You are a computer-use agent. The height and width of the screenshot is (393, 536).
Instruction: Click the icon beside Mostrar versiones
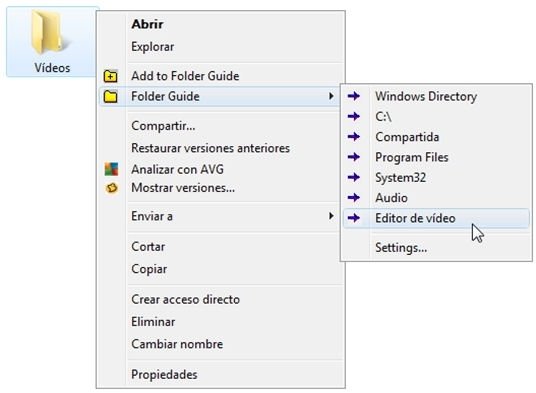[112, 188]
